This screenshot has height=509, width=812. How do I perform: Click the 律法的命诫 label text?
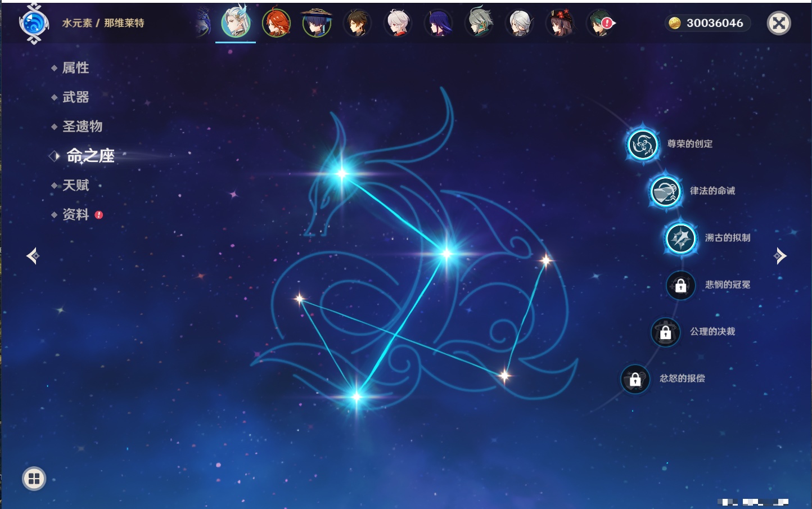click(x=712, y=191)
